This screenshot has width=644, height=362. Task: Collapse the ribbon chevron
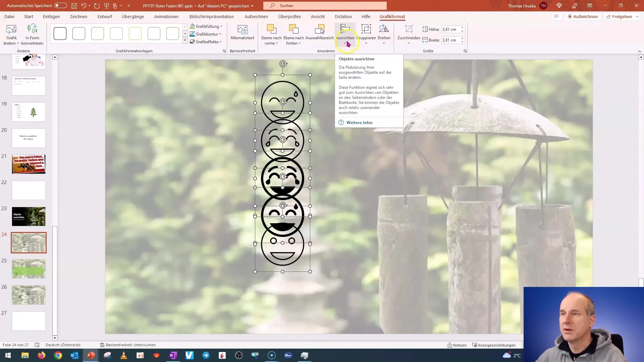(x=639, y=51)
